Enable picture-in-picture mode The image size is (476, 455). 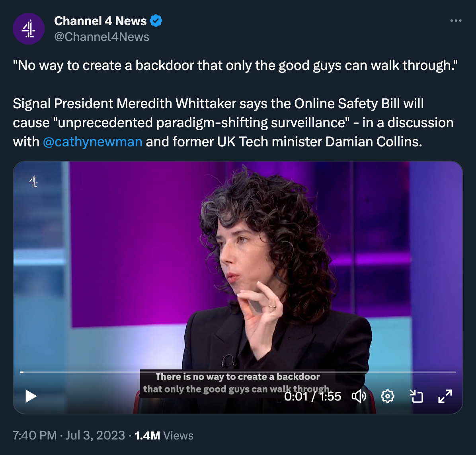(x=417, y=396)
